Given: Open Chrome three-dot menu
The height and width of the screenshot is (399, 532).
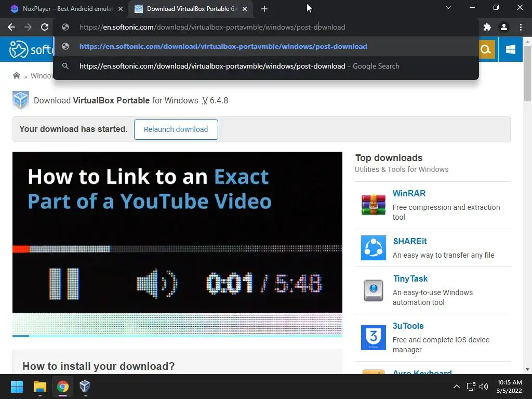Looking at the screenshot, I should coord(521,27).
